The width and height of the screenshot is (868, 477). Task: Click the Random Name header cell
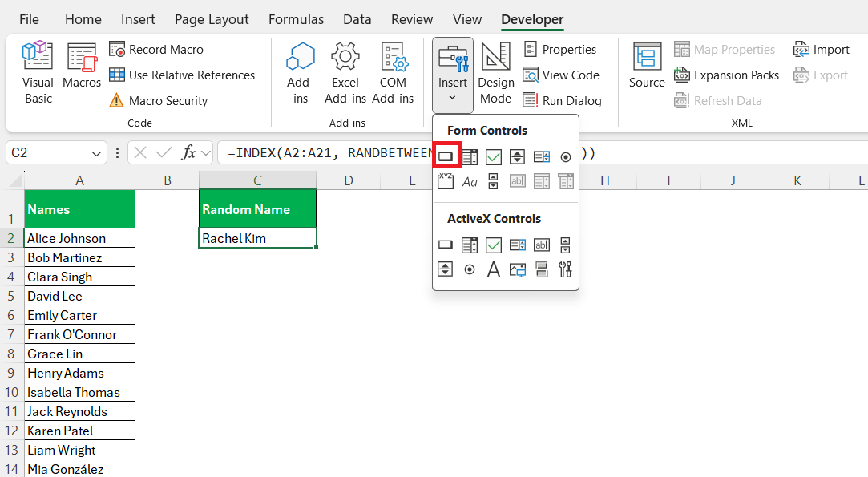[257, 209]
